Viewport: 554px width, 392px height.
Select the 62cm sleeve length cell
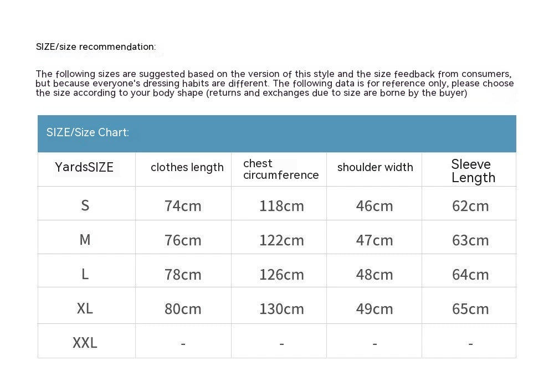point(470,206)
